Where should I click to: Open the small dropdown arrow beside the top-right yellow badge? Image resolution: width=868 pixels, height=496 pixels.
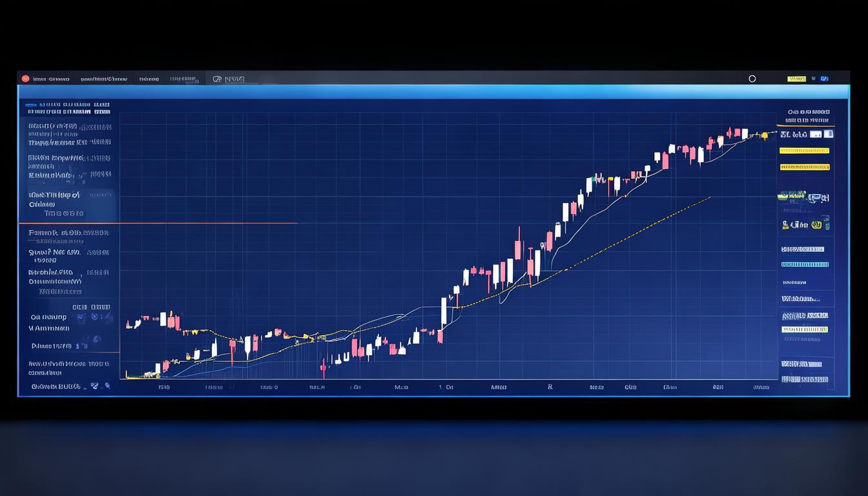pyautogui.click(x=812, y=79)
